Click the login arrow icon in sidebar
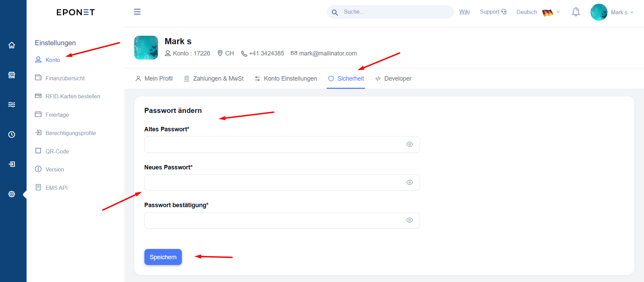This screenshot has width=644, height=282. pyautogui.click(x=12, y=164)
